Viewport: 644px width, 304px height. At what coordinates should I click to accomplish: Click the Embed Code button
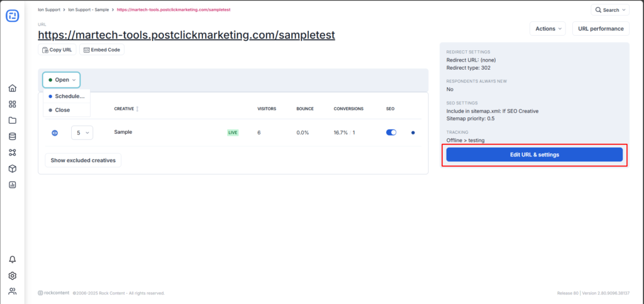102,50
